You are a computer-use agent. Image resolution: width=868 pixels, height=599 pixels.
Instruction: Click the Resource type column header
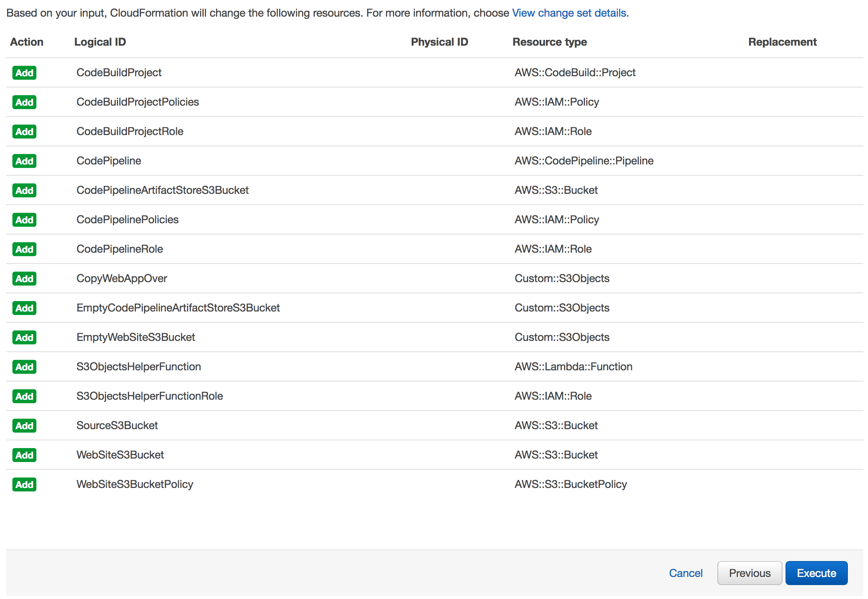(550, 42)
